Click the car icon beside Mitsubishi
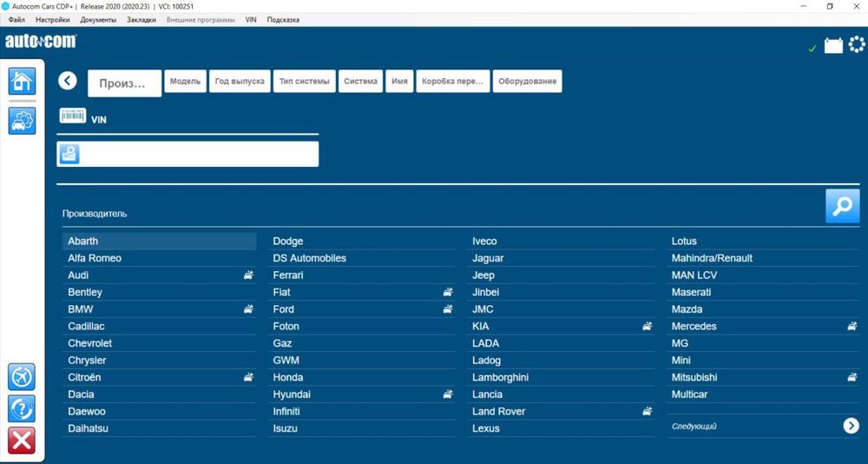 (x=852, y=377)
